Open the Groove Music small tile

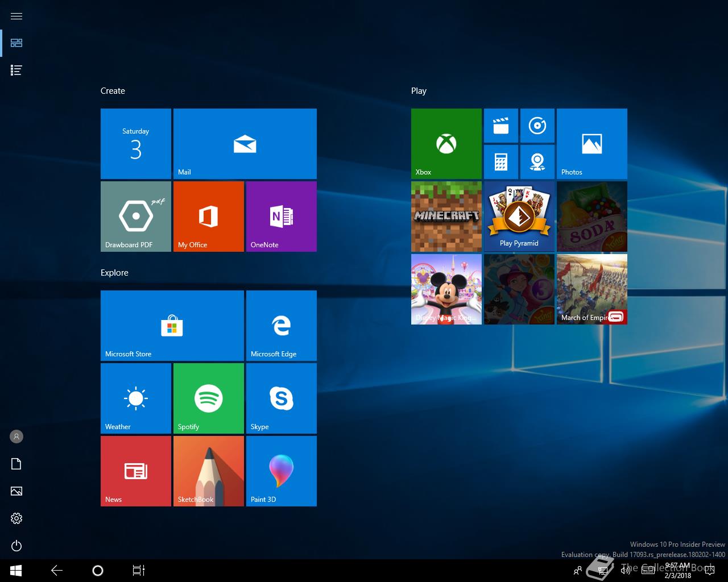pyautogui.click(x=537, y=126)
